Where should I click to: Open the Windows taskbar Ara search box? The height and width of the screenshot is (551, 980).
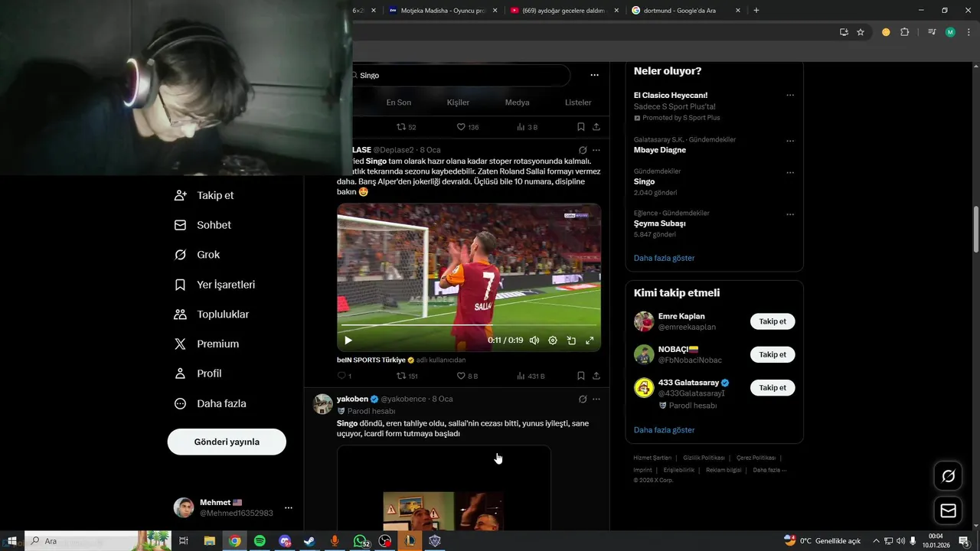tap(98, 541)
